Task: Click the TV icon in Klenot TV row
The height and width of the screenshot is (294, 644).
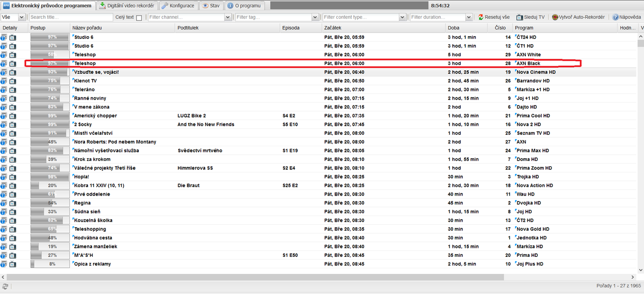Action: 13,81
